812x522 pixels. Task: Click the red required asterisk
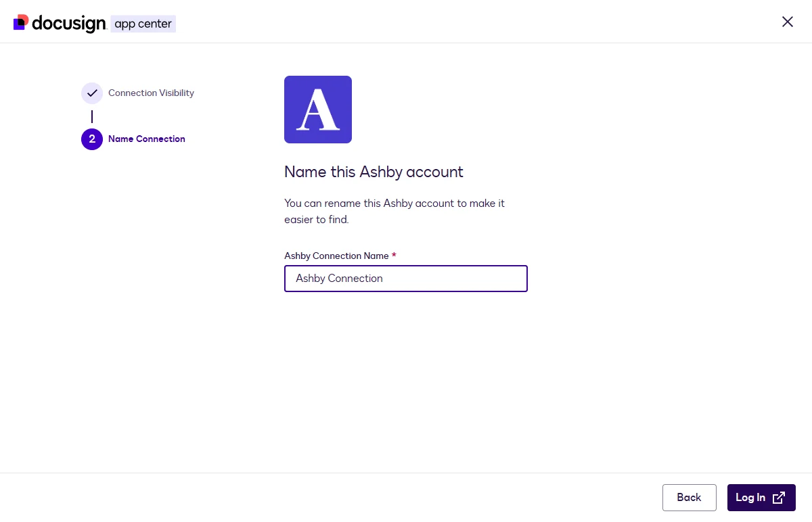(x=394, y=256)
